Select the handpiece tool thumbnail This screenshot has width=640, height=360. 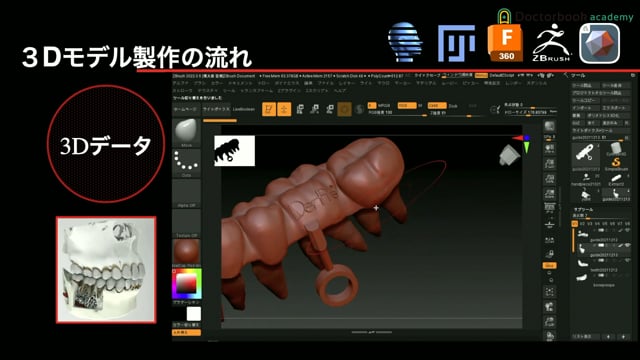(x=586, y=179)
